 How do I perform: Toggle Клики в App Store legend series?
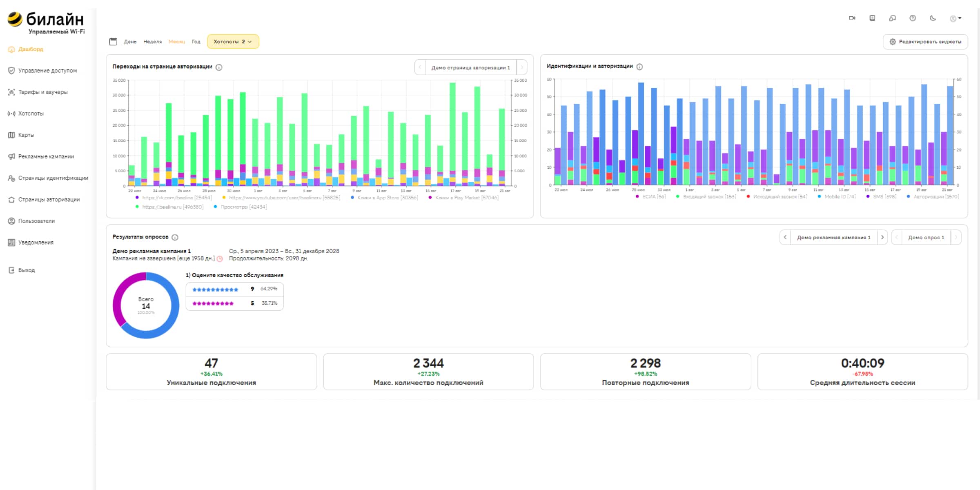click(x=384, y=198)
